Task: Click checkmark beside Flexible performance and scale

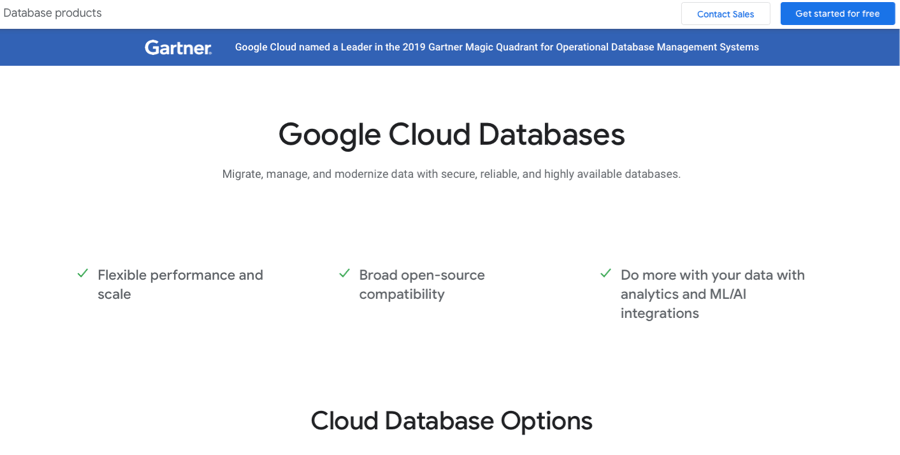Action: pos(83,274)
